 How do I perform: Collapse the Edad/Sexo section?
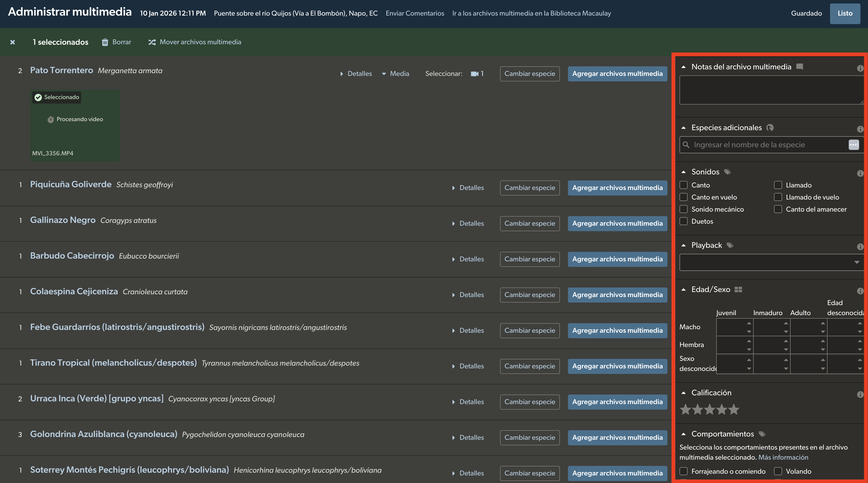coord(683,289)
